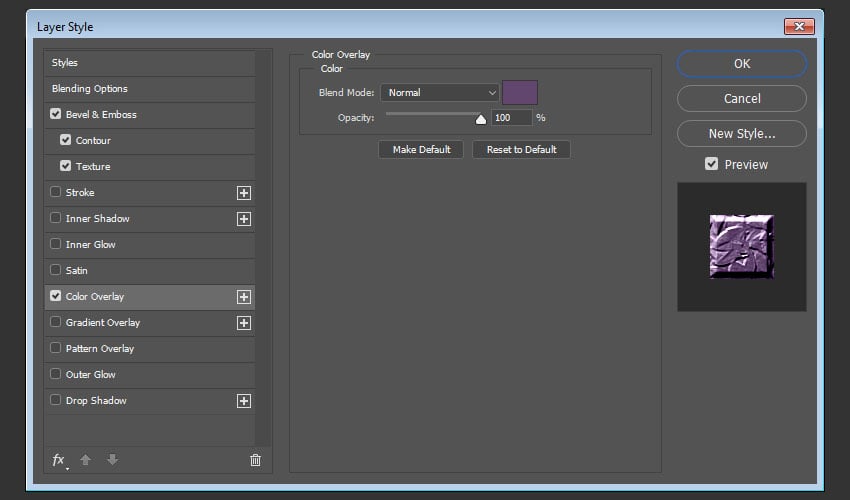Enable the Stroke checkbox
The image size is (850, 500).
[55, 192]
